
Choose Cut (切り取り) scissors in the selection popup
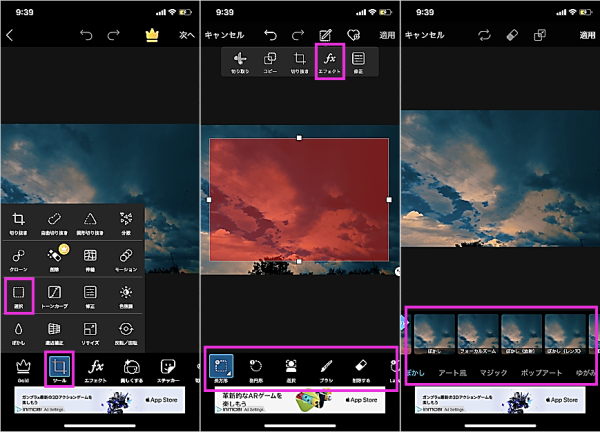click(240, 62)
